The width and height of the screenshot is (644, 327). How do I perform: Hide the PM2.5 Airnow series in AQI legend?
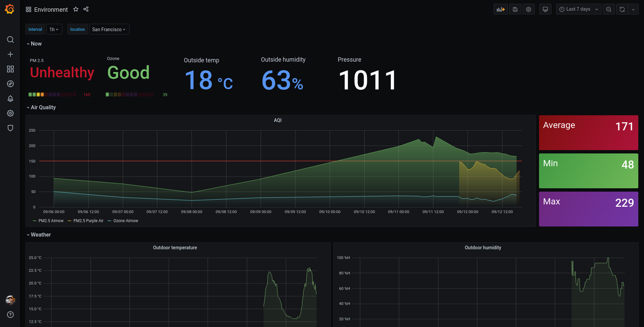point(51,220)
